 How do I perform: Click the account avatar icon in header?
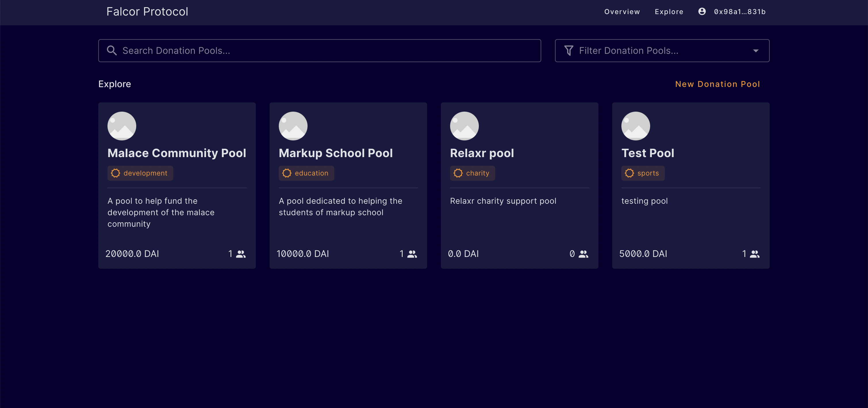click(x=702, y=12)
